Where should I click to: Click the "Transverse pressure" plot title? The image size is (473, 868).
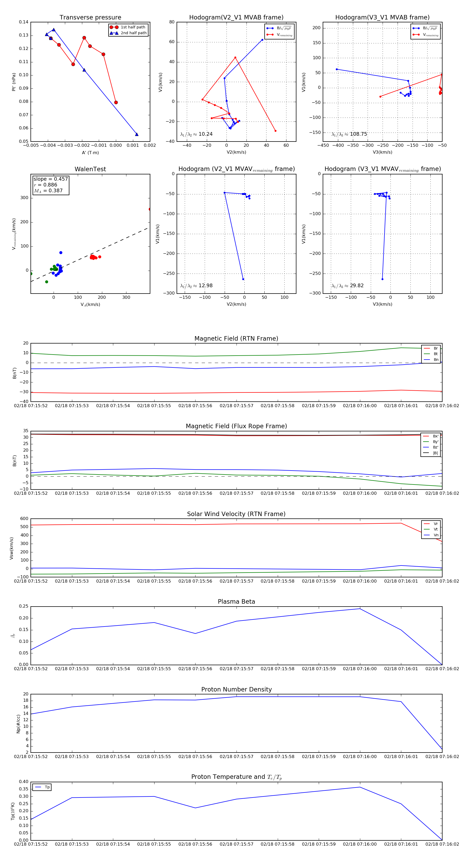90,18
